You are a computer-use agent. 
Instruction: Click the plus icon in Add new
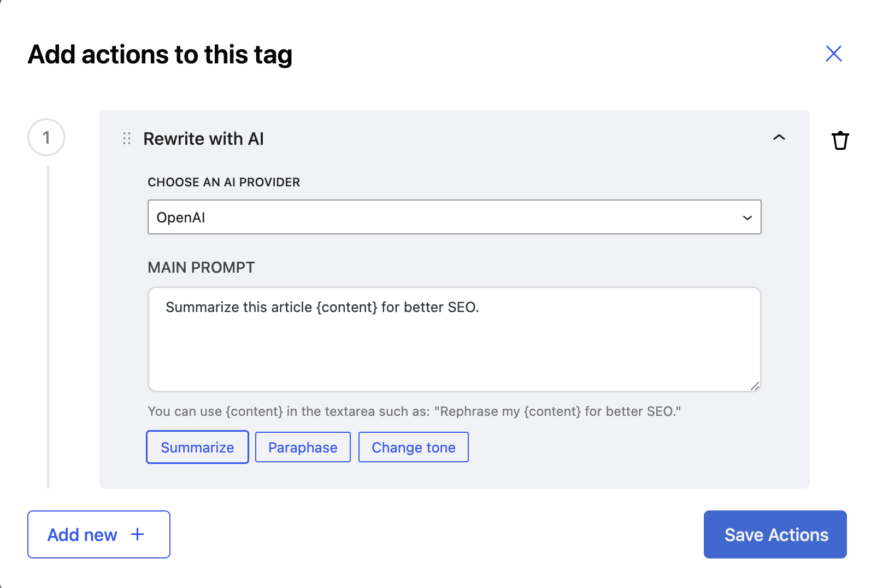click(x=138, y=534)
